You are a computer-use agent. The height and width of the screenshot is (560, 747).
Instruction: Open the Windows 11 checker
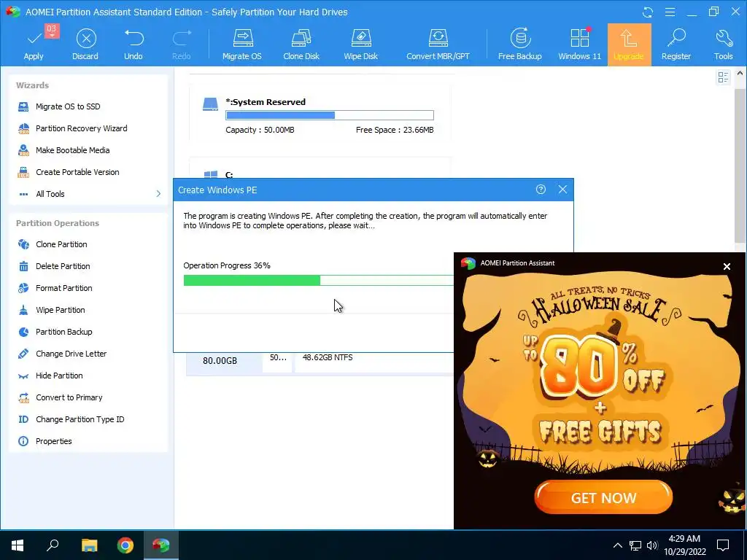(580, 44)
